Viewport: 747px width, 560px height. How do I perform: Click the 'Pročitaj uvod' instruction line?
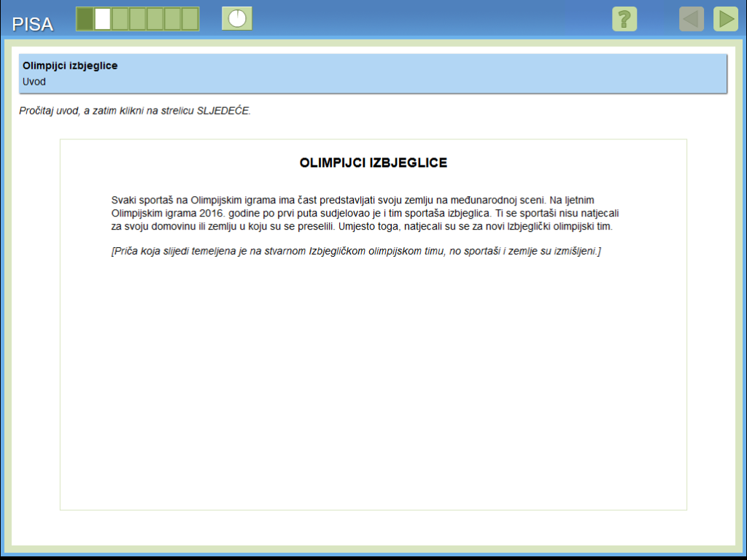[x=135, y=112]
